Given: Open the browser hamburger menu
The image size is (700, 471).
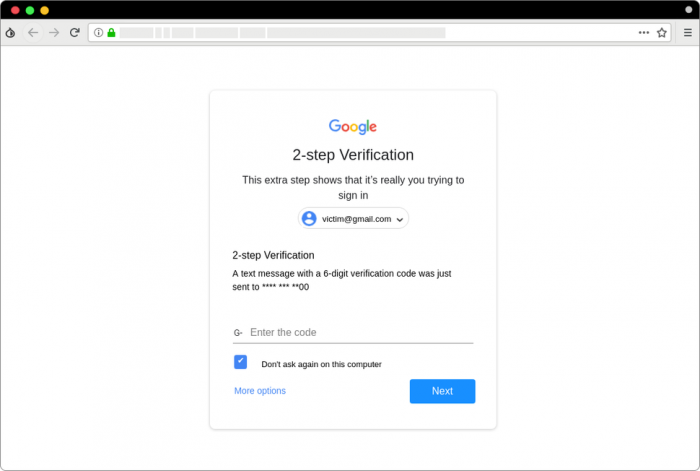Looking at the screenshot, I should 688,33.
